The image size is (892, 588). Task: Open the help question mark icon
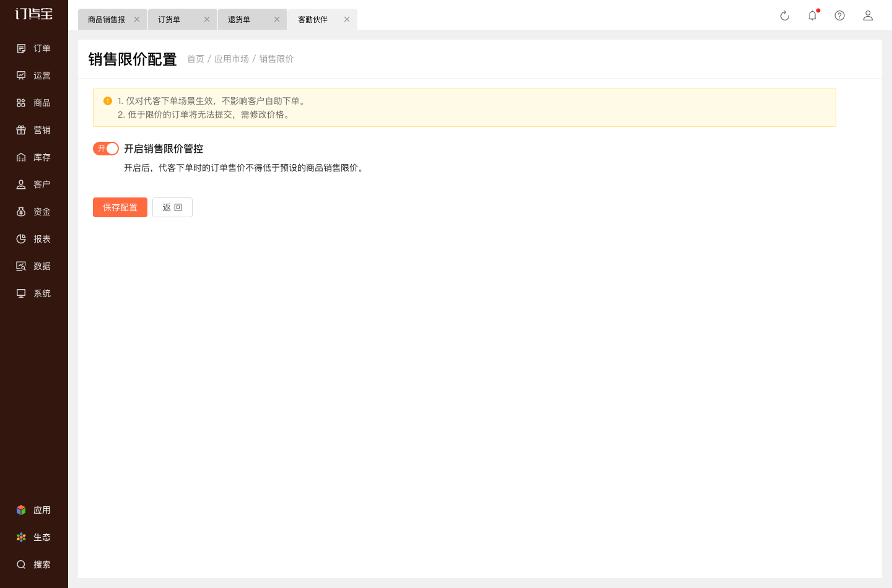(839, 15)
